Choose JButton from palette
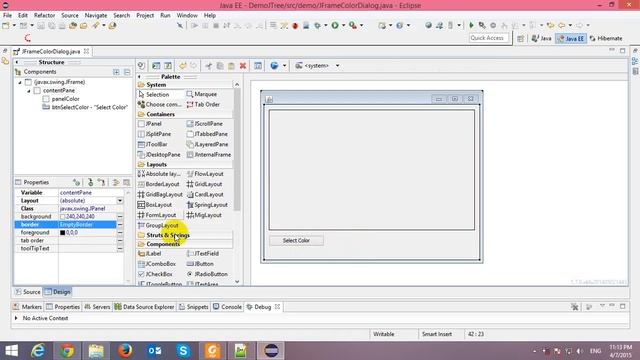This screenshot has height=360, width=640. (x=200, y=264)
